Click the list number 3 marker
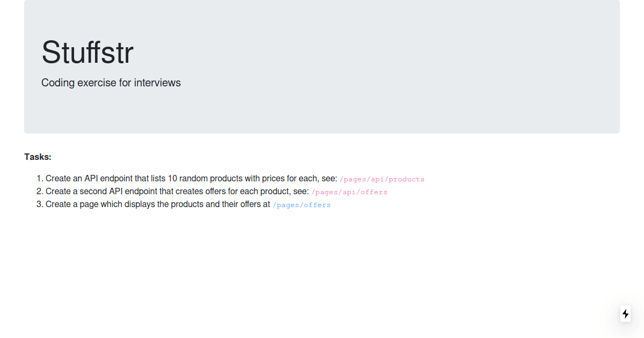Screen dimensions: 644x338 [39, 204]
